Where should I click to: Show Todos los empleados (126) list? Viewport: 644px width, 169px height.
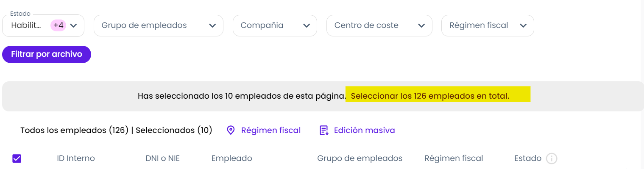click(x=74, y=130)
